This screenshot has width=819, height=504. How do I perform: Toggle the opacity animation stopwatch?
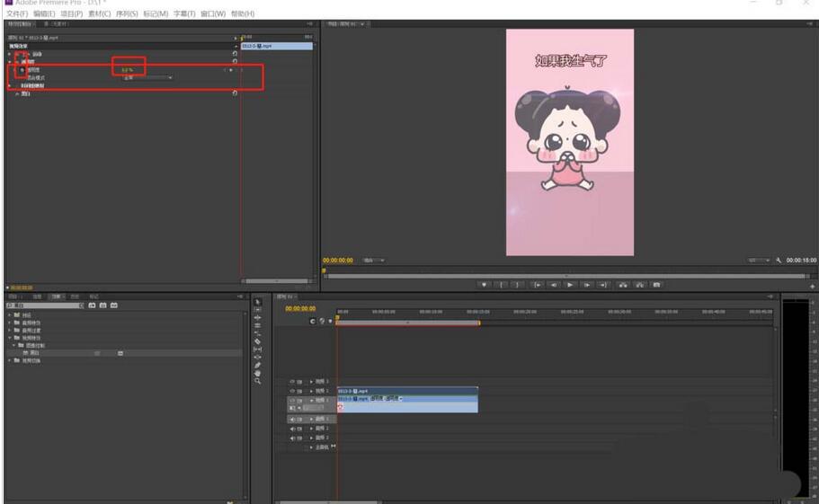22,69
